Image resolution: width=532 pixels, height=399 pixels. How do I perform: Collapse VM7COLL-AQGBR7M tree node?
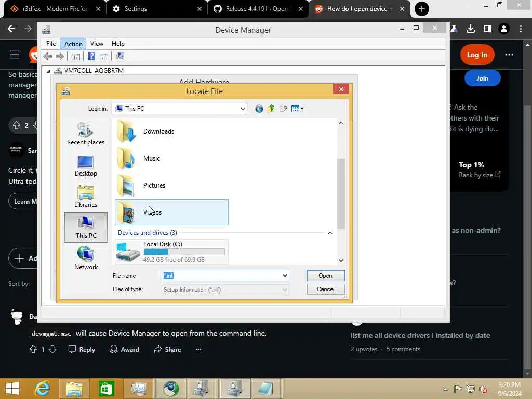[x=48, y=71]
